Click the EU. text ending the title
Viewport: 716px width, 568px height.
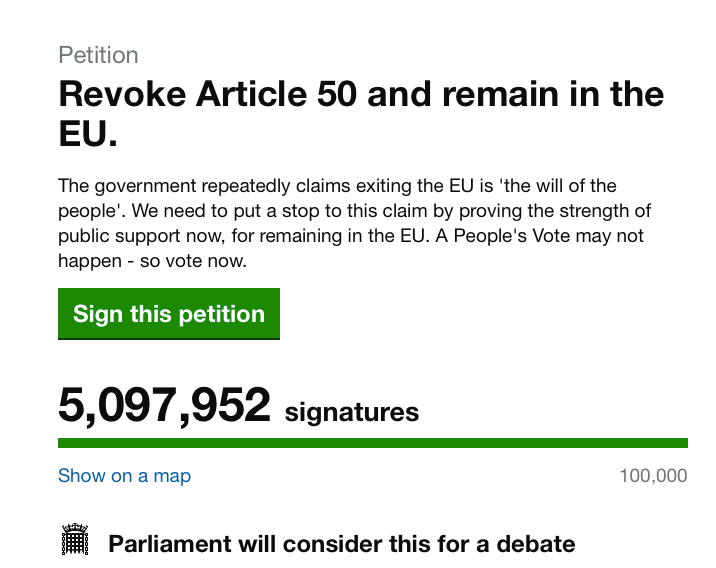[x=88, y=133]
